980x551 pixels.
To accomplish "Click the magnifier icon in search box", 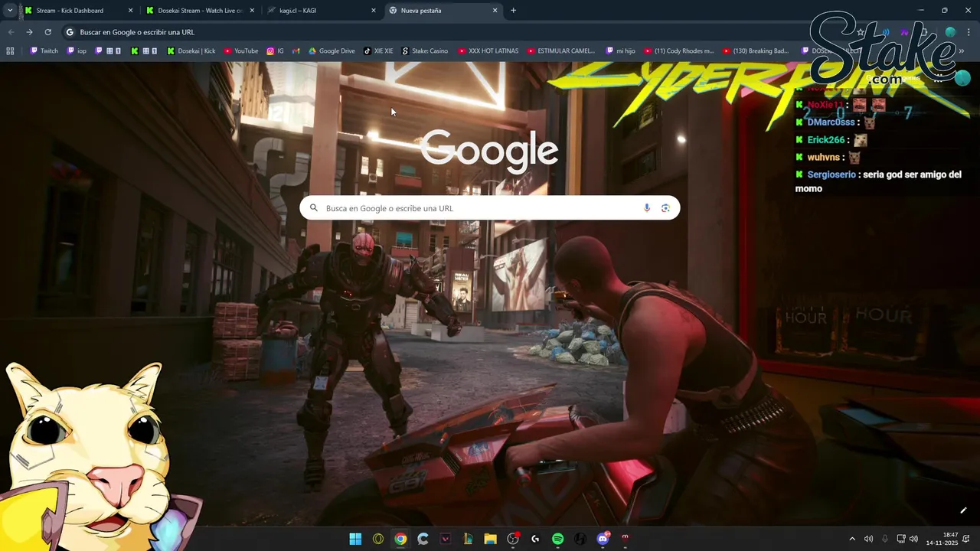I will coord(313,208).
